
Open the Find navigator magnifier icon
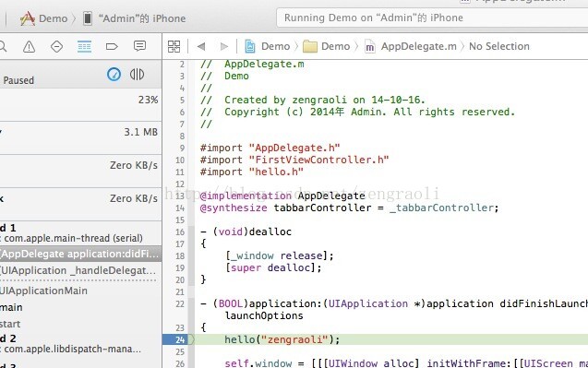pyautogui.click(x=2, y=47)
